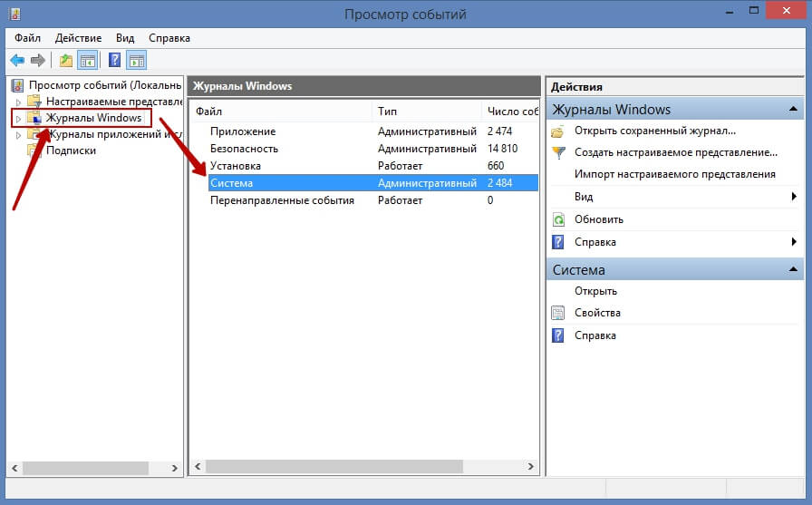Click the folder Up one level icon
Screen dimensions: 812x505
pos(65,61)
